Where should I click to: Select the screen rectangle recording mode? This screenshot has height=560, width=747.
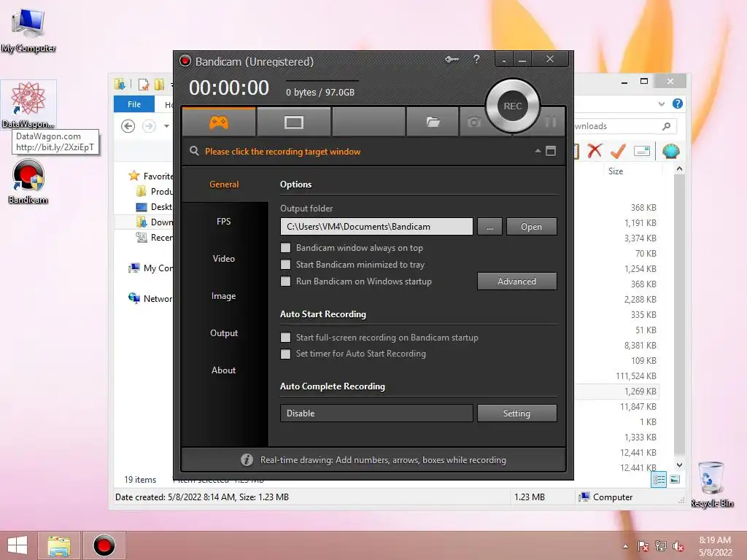click(x=293, y=122)
